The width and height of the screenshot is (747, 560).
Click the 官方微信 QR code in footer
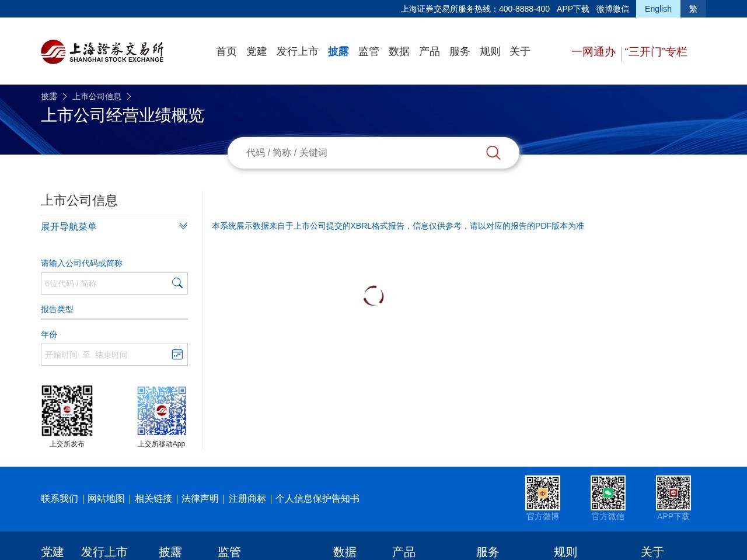[x=608, y=493]
